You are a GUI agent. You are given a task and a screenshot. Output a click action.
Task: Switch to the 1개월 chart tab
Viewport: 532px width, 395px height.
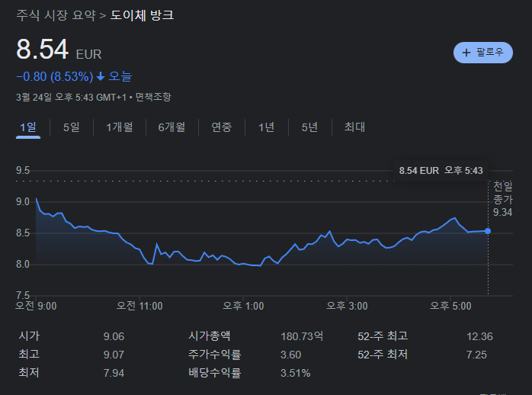pyautogui.click(x=120, y=127)
